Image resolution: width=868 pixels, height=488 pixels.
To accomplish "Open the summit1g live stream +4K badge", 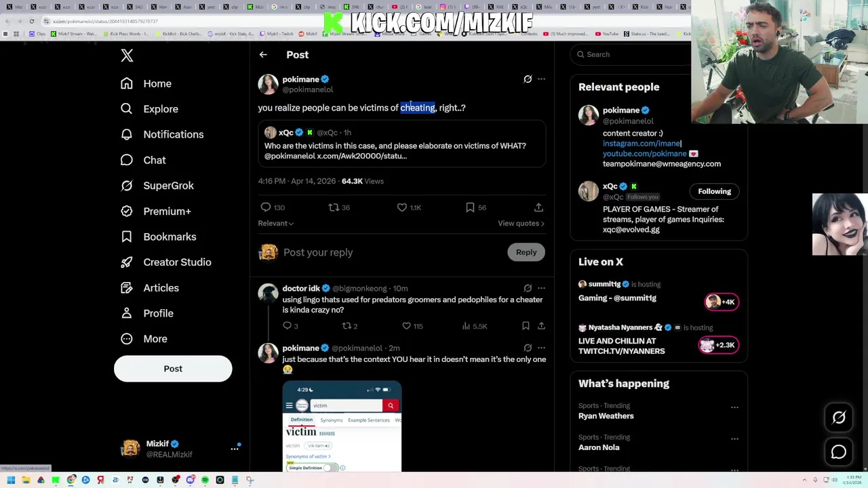I will click(722, 302).
